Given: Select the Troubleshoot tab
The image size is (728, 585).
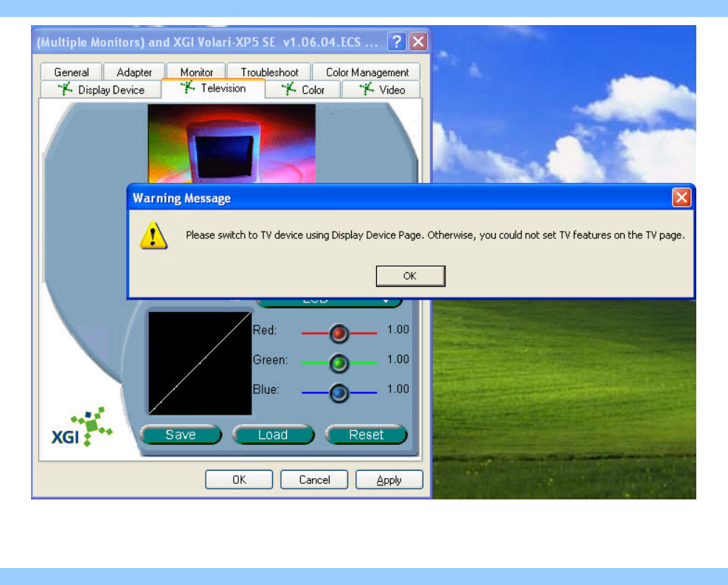Looking at the screenshot, I should click(269, 72).
